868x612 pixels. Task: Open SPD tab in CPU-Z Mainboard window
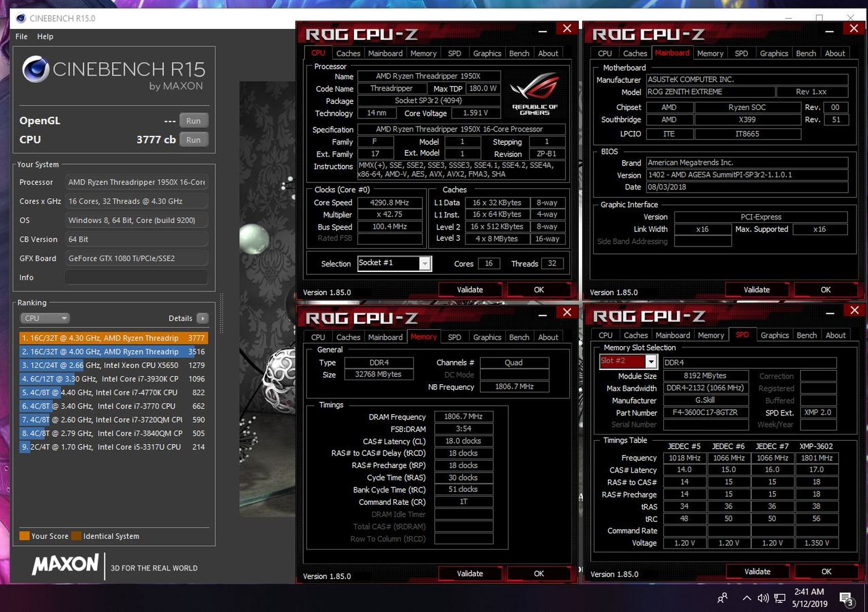coord(741,53)
